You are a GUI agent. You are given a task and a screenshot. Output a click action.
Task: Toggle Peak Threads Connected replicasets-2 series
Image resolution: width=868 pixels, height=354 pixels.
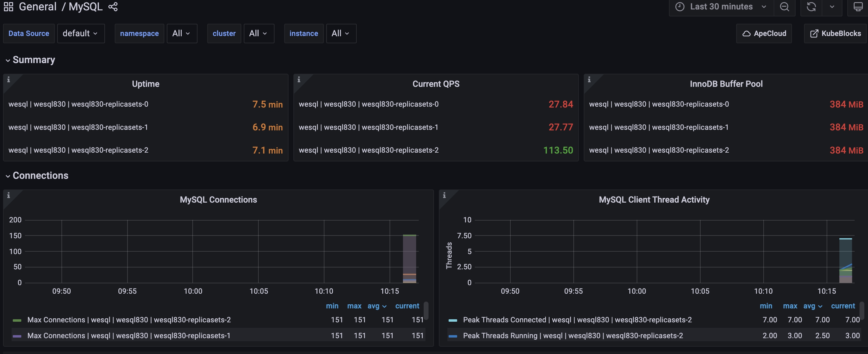pos(577,320)
